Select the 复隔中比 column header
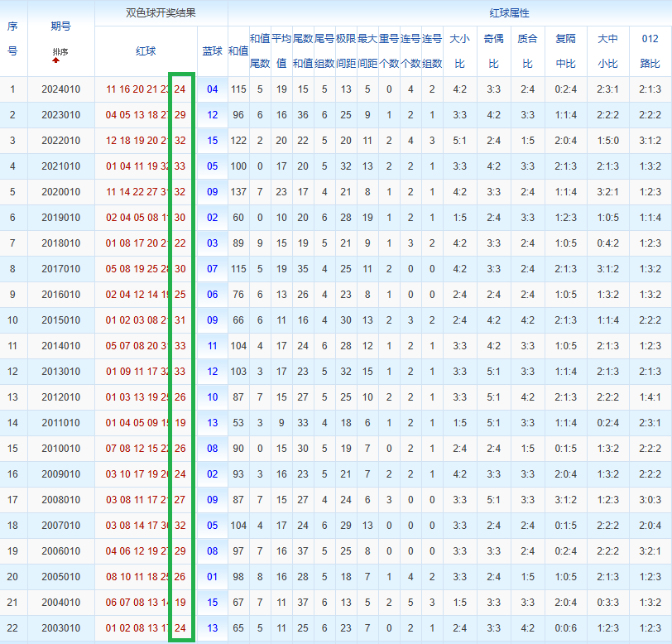The height and width of the screenshot is (644, 672). pos(566,51)
